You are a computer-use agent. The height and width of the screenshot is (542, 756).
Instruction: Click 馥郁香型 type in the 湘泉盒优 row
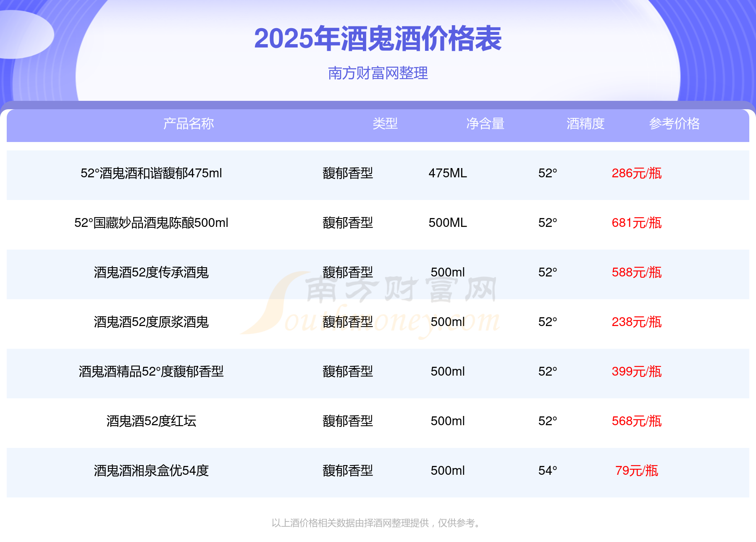click(348, 471)
